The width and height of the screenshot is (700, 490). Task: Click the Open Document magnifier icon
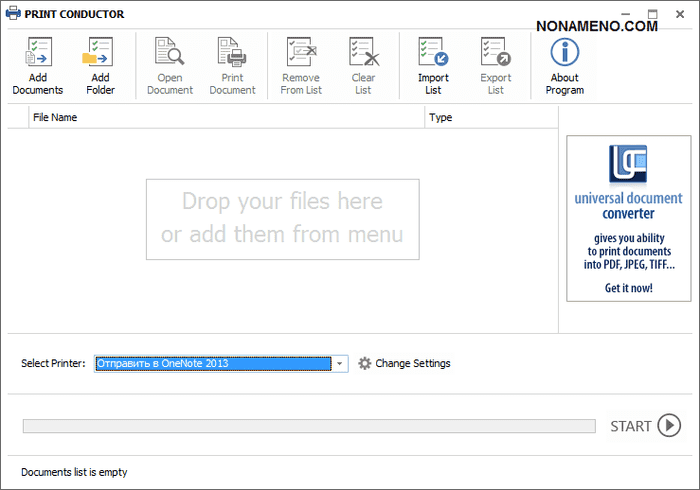pyautogui.click(x=170, y=53)
